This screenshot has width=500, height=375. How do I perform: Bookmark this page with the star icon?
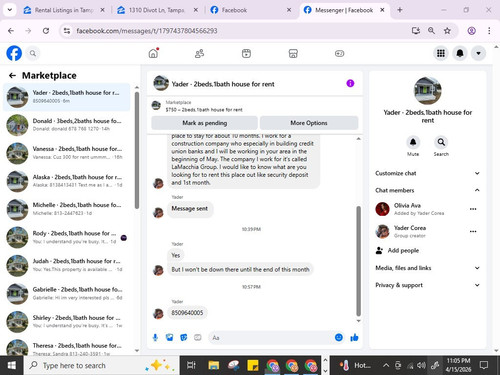[x=447, y=31]
